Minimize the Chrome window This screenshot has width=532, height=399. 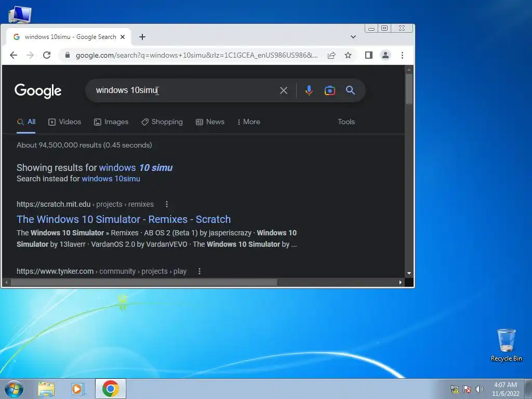(371, 28)
